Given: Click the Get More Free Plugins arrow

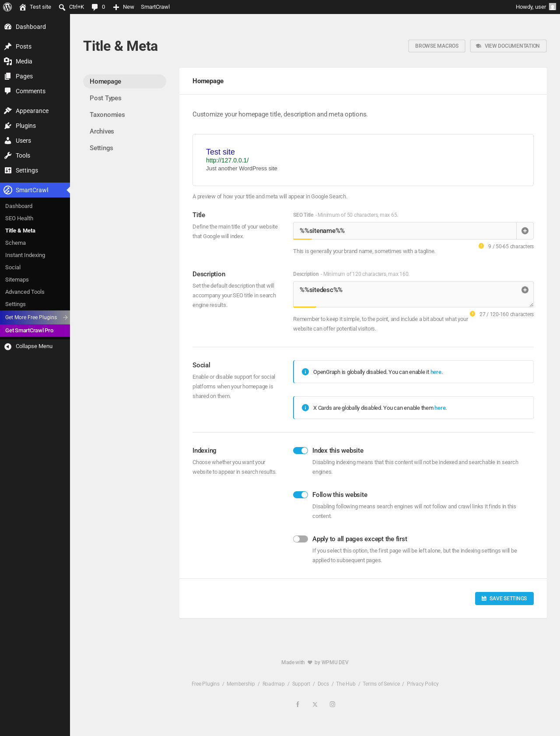Looking at the screenshot, I should 65,317.
